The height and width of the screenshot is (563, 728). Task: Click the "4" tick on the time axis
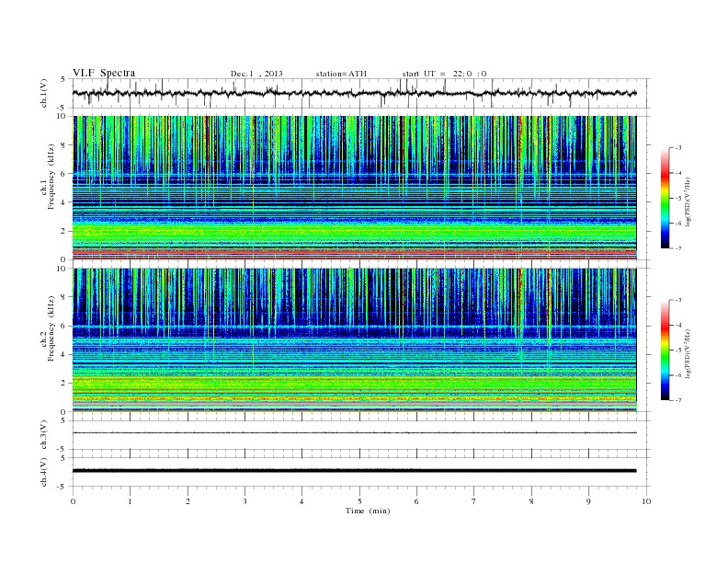301,501
